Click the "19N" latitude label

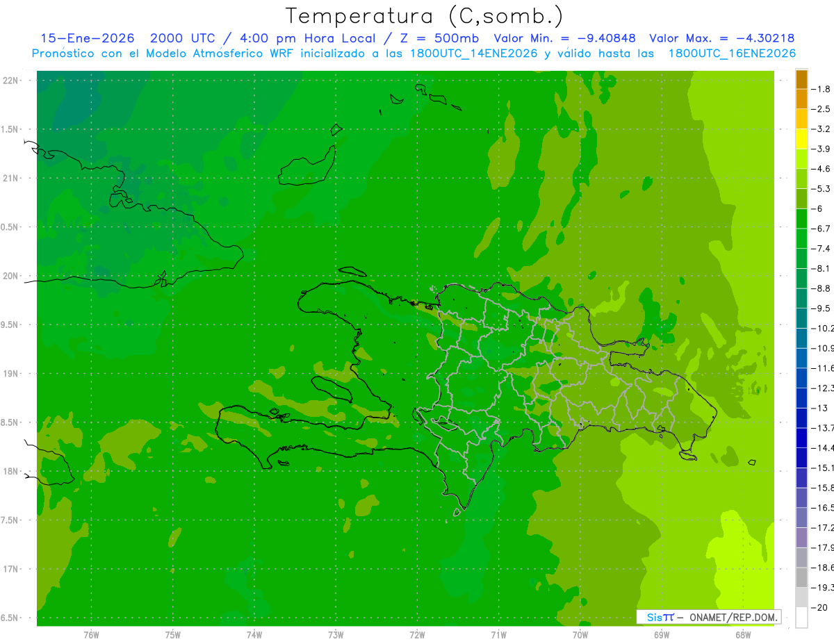coord(10,374)
